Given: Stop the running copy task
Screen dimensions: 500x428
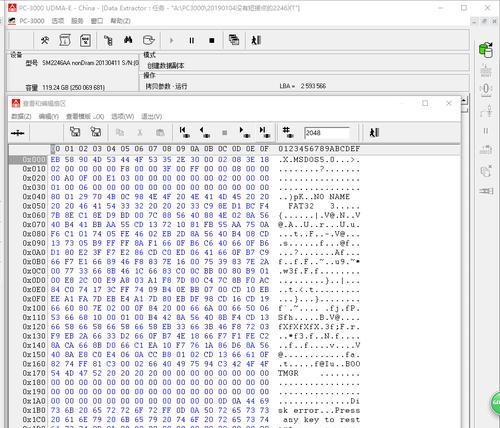Looking at the screenshot, I should tap(212, 41).
